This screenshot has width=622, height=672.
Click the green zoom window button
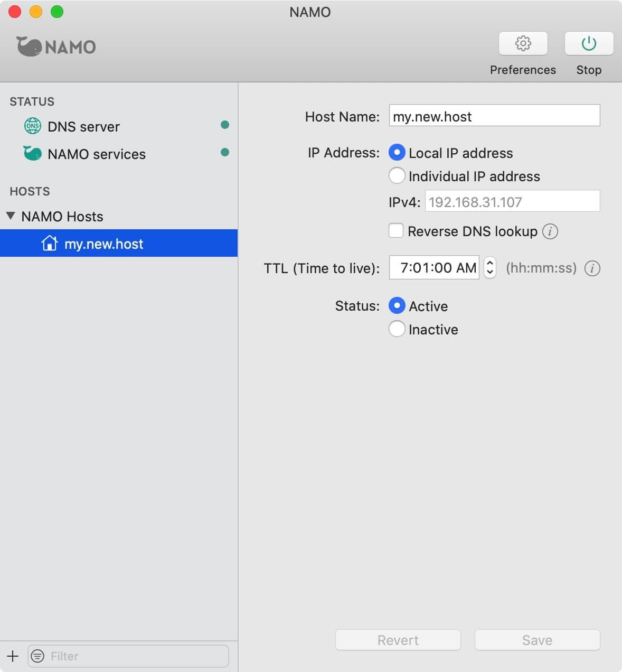(57, 12)
